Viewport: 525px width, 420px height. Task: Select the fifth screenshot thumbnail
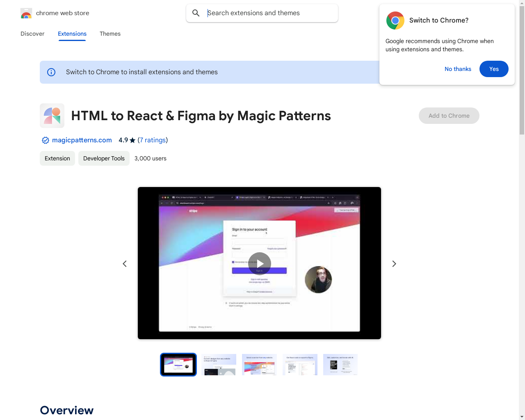point(340,365)
